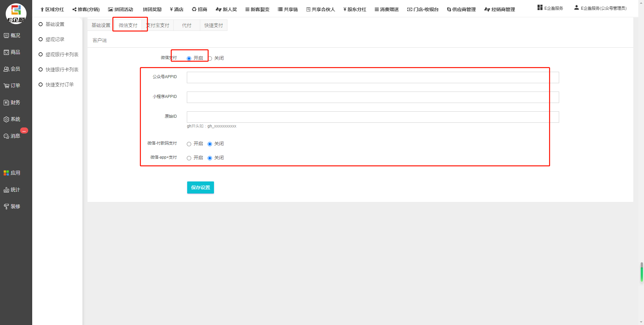Open the 统计 statistics chart icon
This screenshot has height=325, width=644.
(x=6, y=190)
